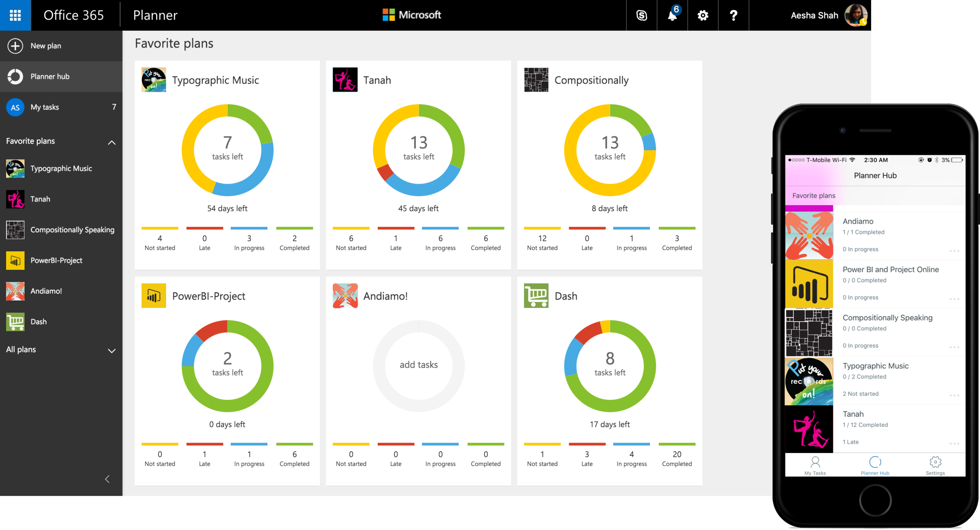
Task: Click add tasks in Andiamo! card
Action: point(419,365)
